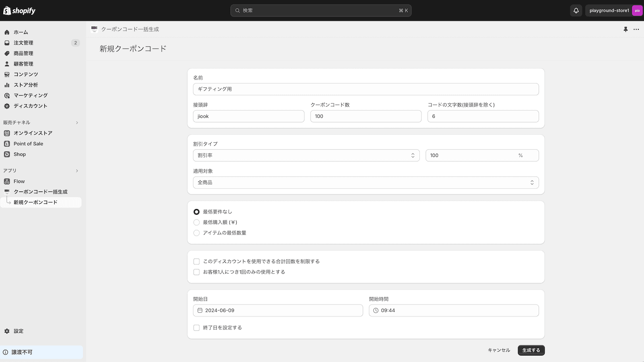Go to ディスカウント in the sidebar

30,106
